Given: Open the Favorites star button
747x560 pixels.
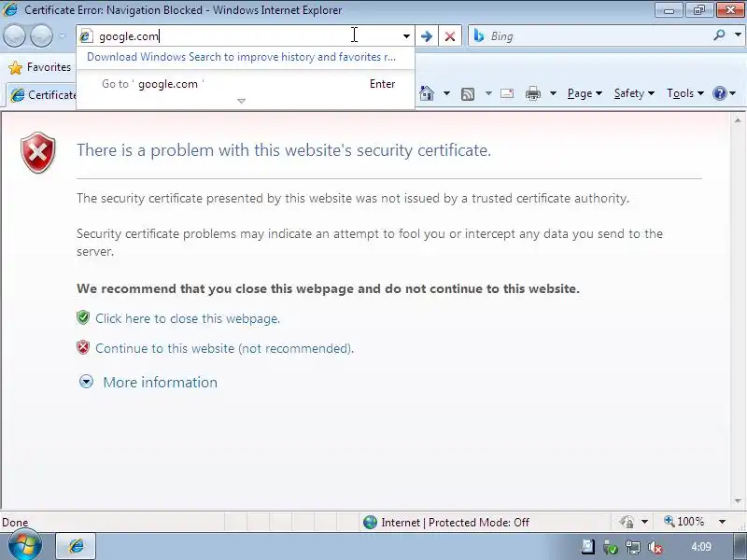Looking at the screenshot, I should pyautogui.click(x=39, y=67).
